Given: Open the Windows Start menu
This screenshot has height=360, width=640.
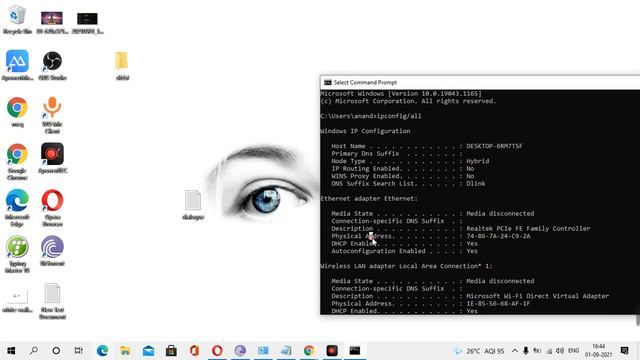Looking at the screenshot, I should tap(11, 351).
